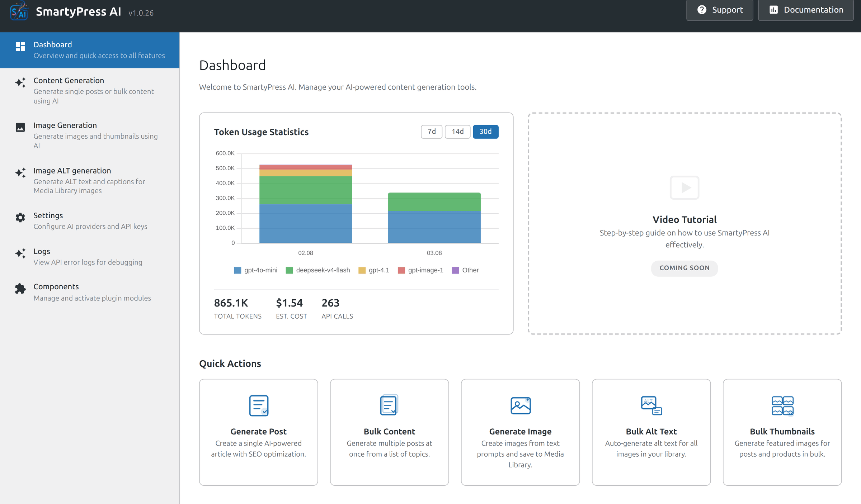The height and width of the screenshot is (504, 861).
Task: Open the Settings menu item
Action: pos(90,221)
